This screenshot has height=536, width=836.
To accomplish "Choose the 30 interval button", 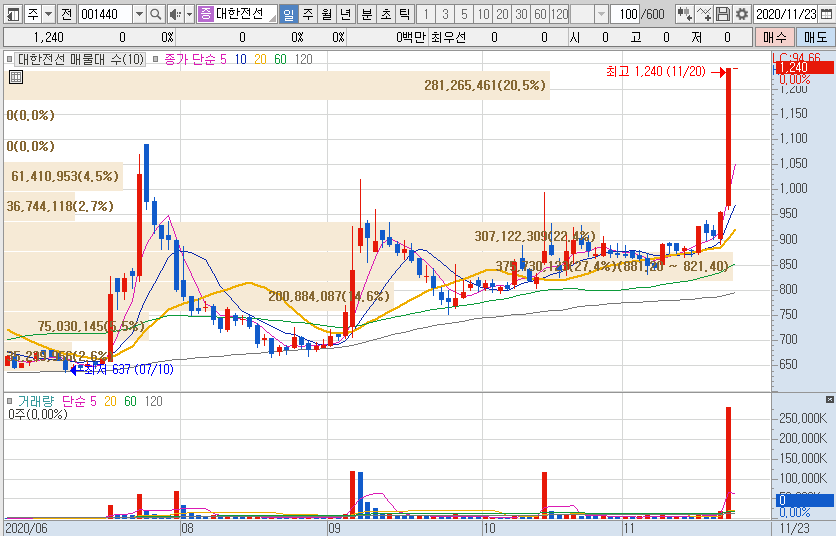I will click(521, 14).
